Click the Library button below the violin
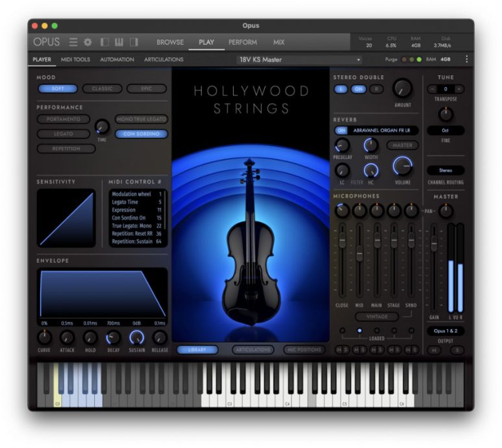Screen dimensions: 502x448 (x=197, y=350)
